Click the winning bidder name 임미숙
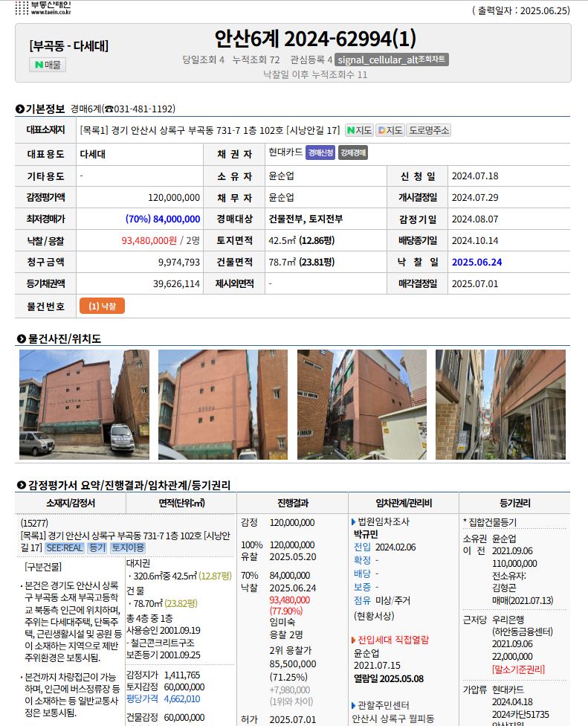Viewport: 588px width, 726px height. click(x=282, y=623)
